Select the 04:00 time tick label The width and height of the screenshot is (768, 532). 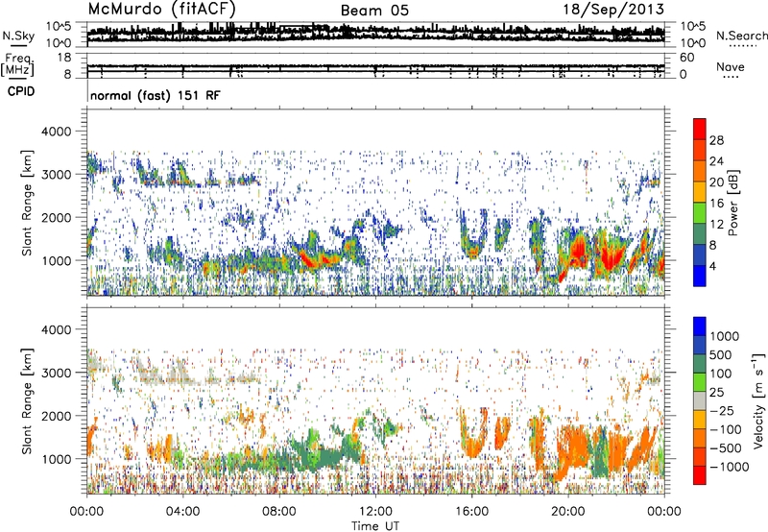point(182,512)
